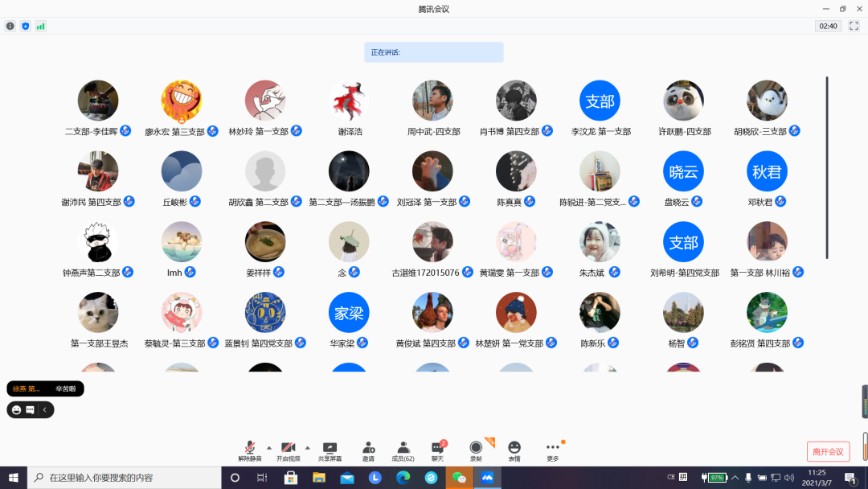Screen dimensions: 868x489
Task: Turn on camera with 开启视频
Action: [x=289, y=450]
